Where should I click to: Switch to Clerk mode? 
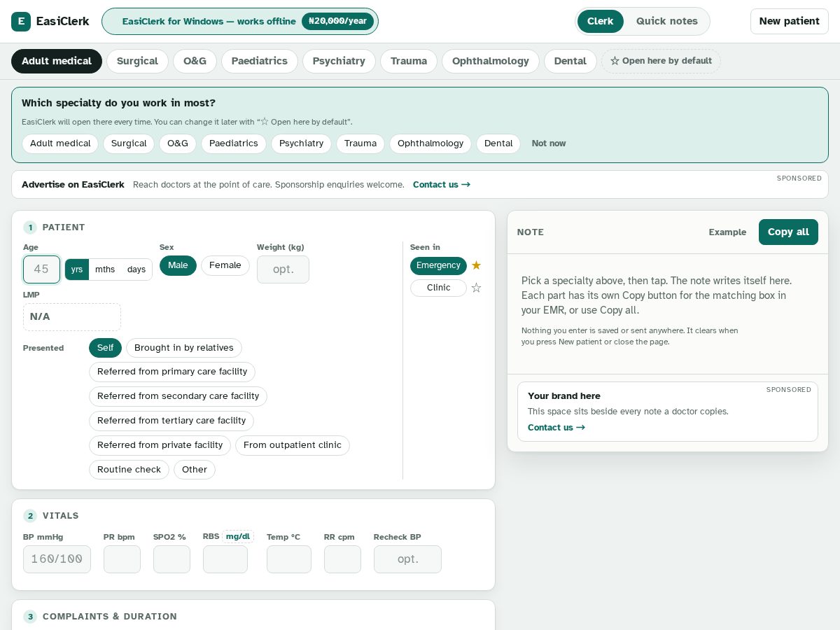(600, 21)
